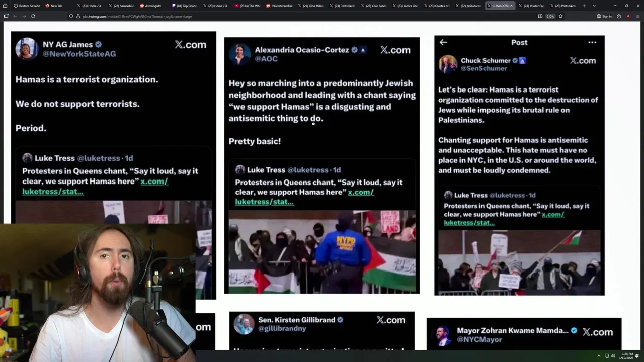The height and width of the screenshot is (362, 644).
Task: Close the active G-RvmPCW tab
Action: coord(511,6)
